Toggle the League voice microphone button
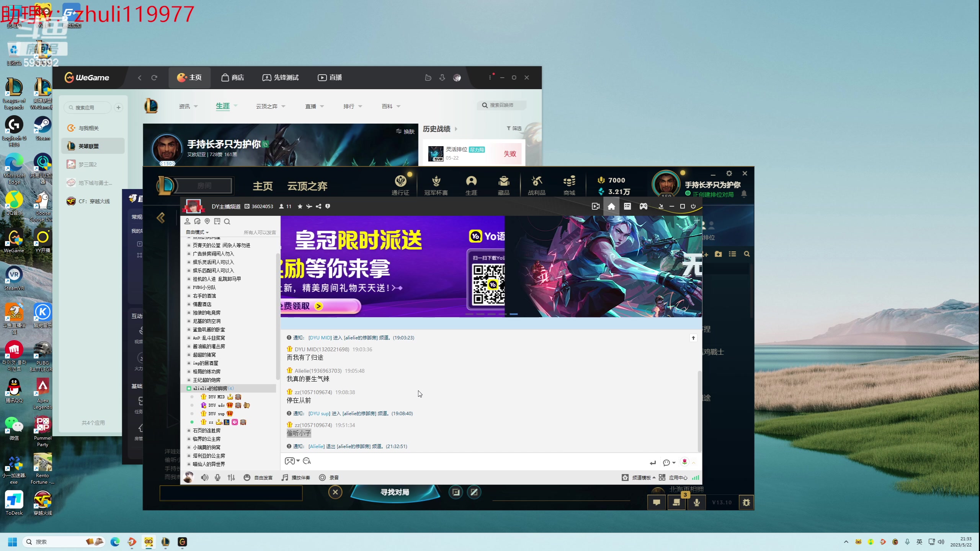 tap(697, 502)
